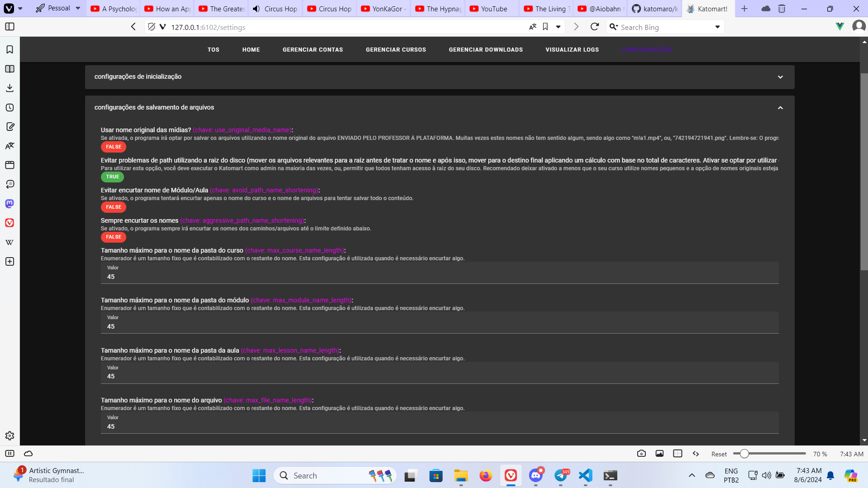Open the Notes panel in sidebar
The height and width of the screenshot is (488, 868).
click(10, 127)
